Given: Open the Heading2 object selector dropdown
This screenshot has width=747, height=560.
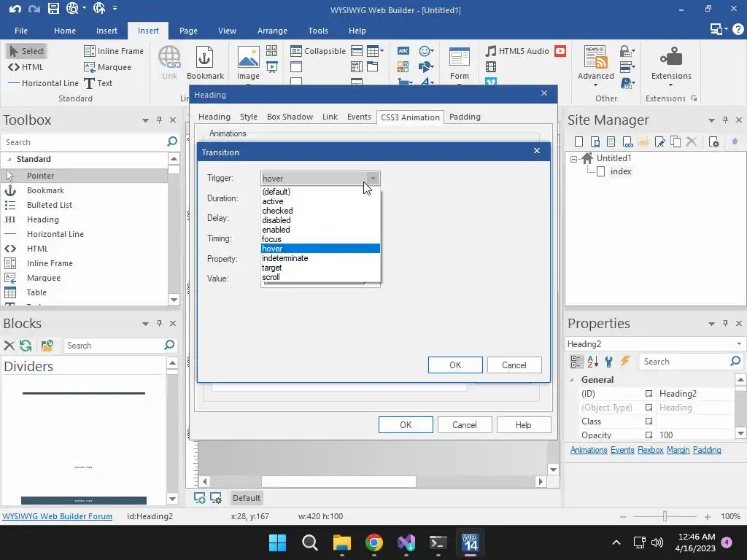Looking at the screenshot, I should pyautogui.click(x=739, y=344).
